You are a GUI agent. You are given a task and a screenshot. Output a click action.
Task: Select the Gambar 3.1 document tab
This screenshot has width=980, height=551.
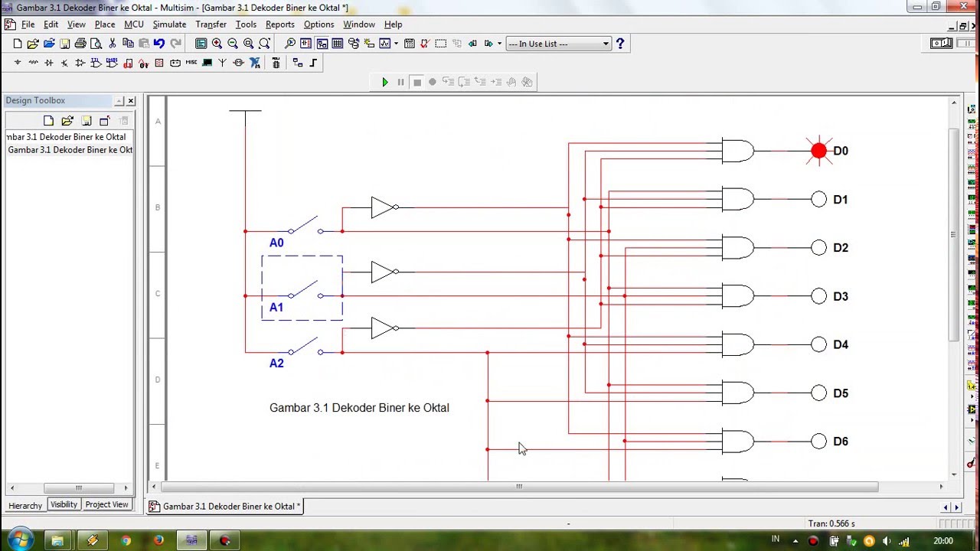(225, 506)
